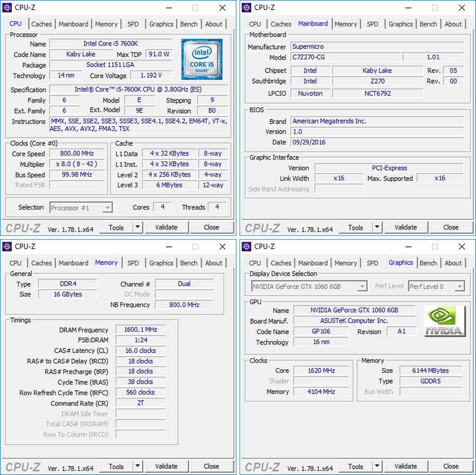Viewport: 476px width, 475px height.
Task: Click the Close button in the CPU window
Action: point(212,227)
